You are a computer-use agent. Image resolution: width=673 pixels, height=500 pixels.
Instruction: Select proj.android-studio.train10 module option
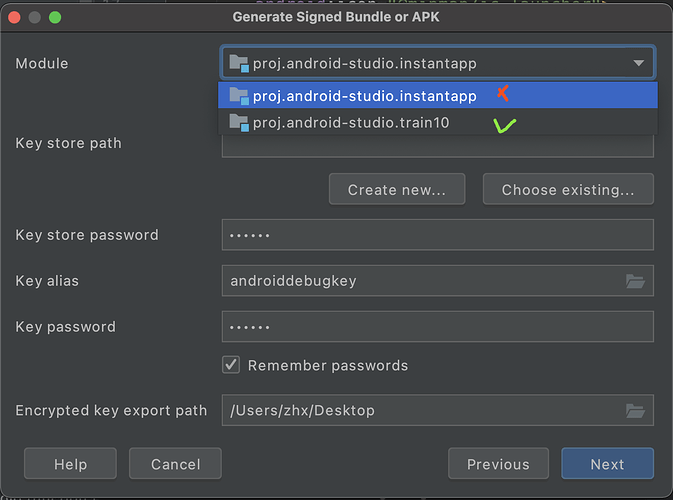351,123
